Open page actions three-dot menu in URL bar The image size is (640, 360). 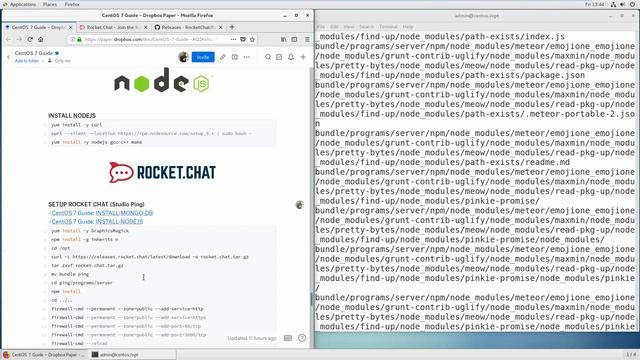click(233, 39)
